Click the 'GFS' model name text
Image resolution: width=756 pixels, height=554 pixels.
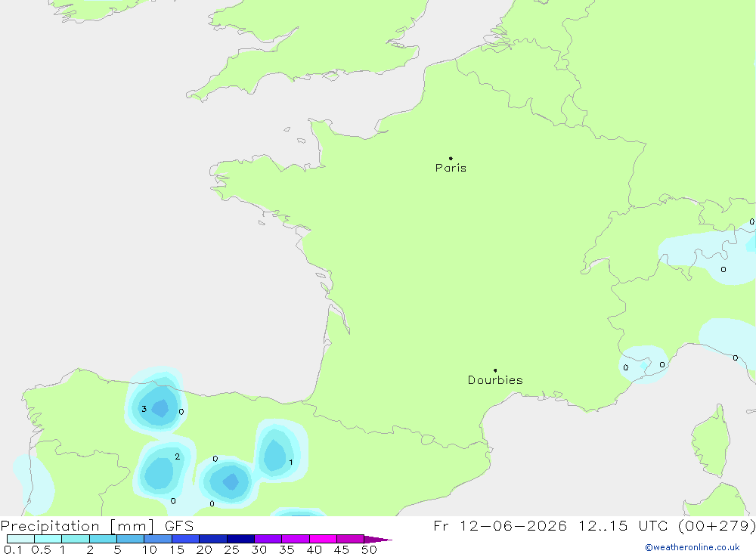pyautogui.click(x=179, y=526)
